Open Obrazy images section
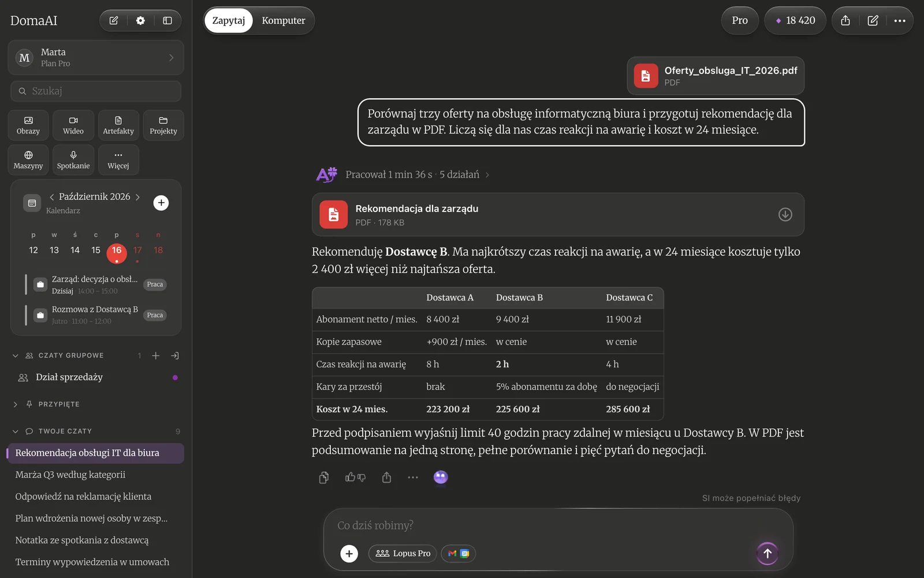The height and width of the screenshot is (578, 924). click(x=28, y=125)
